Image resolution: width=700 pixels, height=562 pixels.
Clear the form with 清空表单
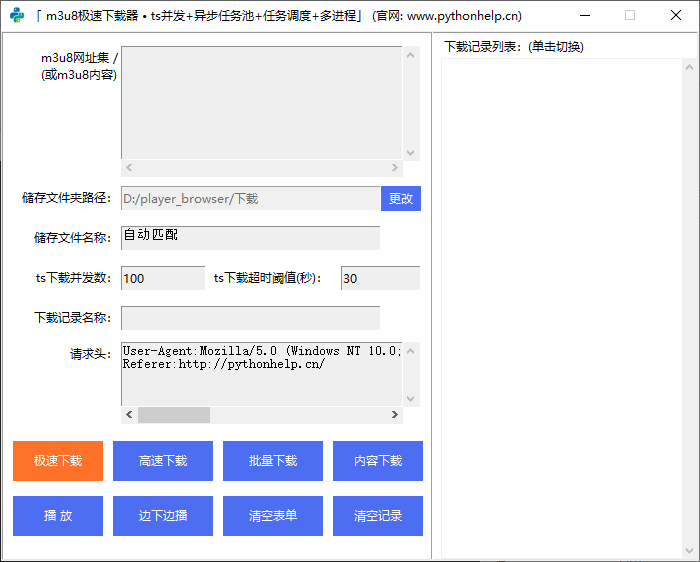(x=273, y=516)
